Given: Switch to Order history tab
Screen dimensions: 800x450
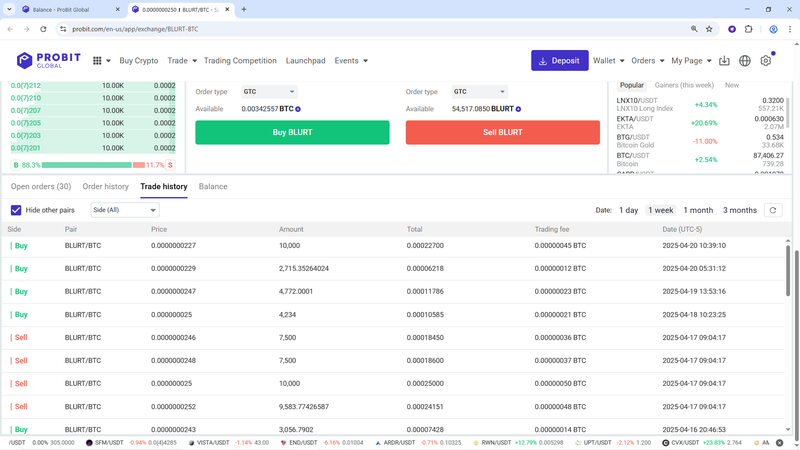Looking at the screenshot, I should tap(106, 187).
